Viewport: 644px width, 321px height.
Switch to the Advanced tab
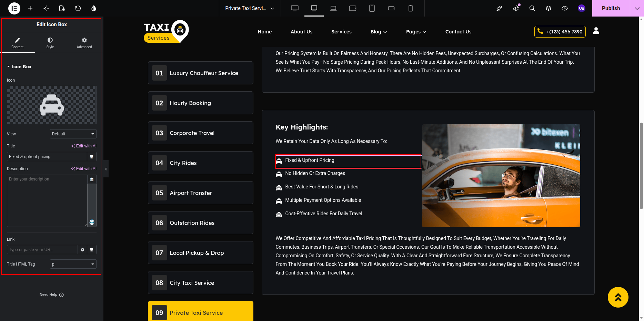(x=84, y=43)
